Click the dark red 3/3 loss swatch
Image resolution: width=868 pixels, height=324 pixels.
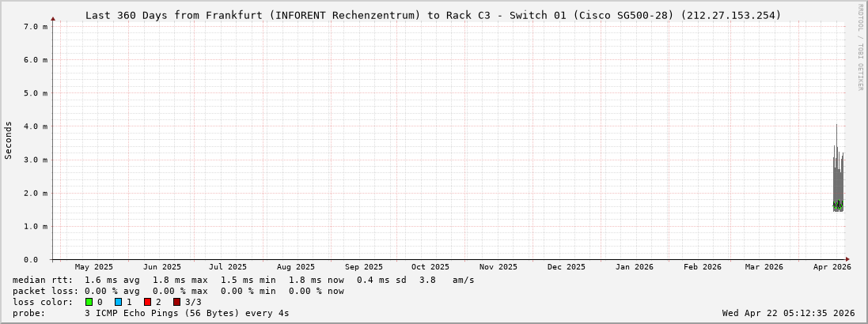176,302
